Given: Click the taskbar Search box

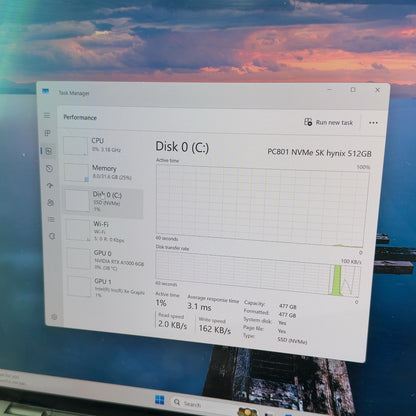Looking at the screenshot, I should tap(187, 403).
